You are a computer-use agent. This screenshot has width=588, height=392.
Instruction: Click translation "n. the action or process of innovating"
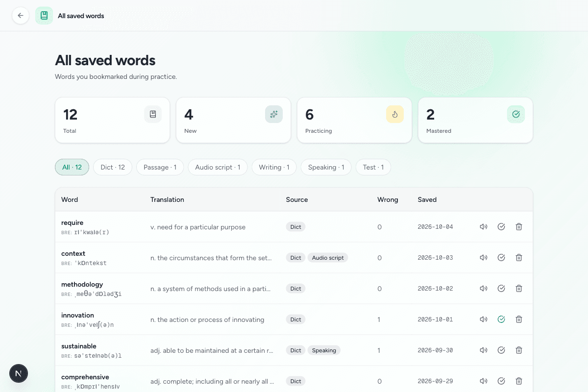click(x=207, y=319)
